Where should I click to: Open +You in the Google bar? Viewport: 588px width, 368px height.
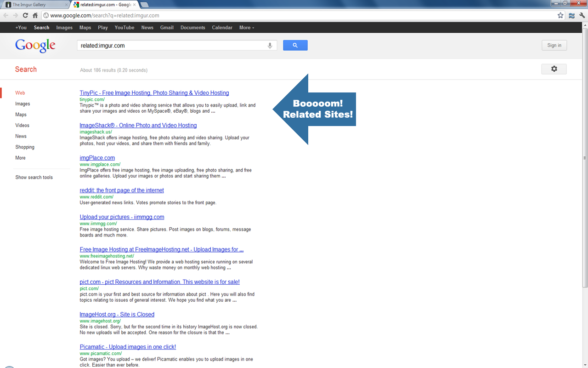21,28
